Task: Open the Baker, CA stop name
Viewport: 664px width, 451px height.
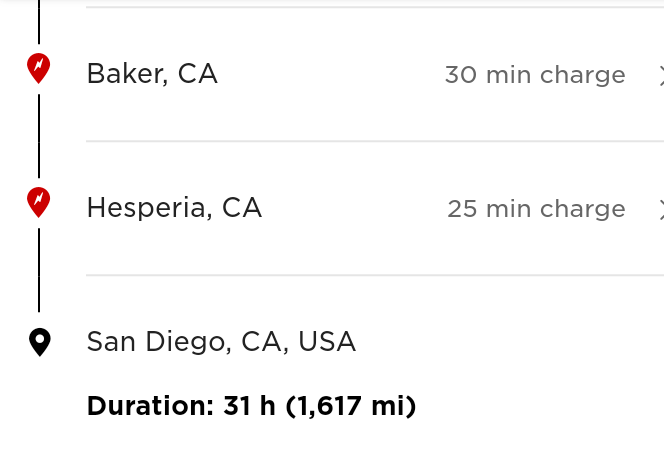Action: pos(152,74)
